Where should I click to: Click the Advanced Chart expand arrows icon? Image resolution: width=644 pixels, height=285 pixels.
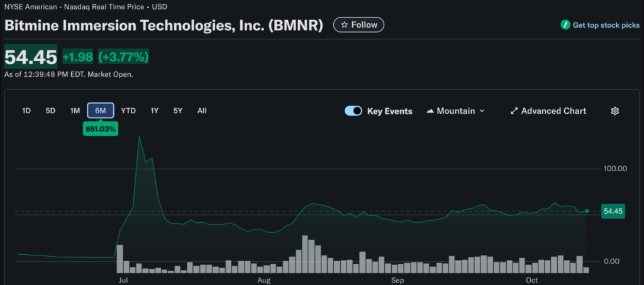tap(514, 111)
